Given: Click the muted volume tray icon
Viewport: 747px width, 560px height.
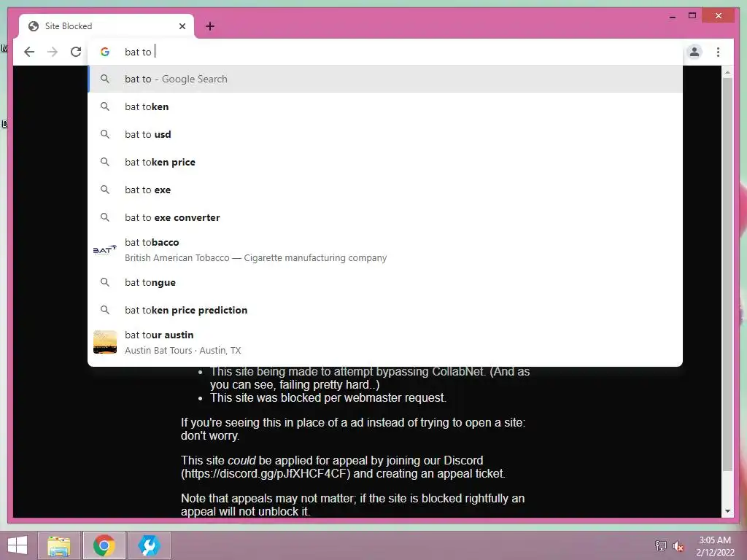Looking at the screenshot, I should coord(678,546).
